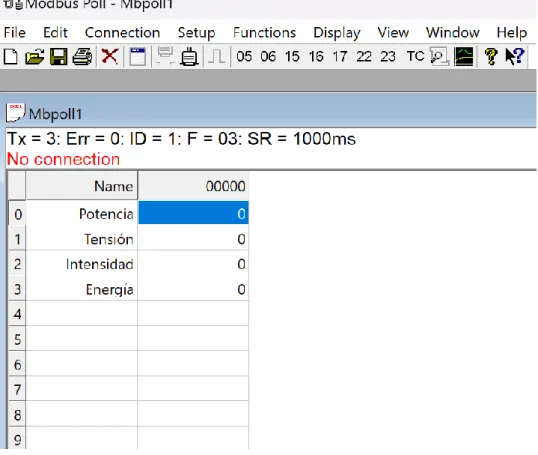Click the context help arrow icon

point(514,56)
